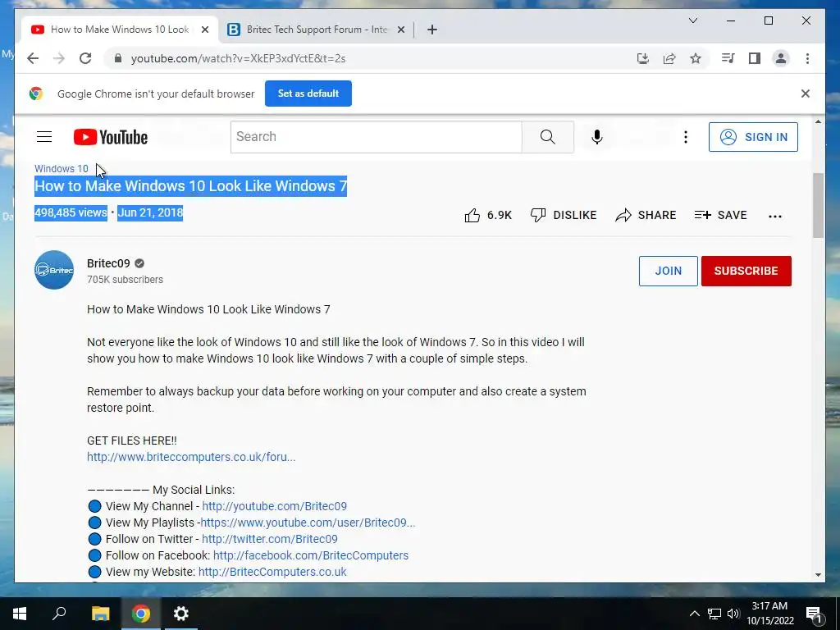Switch to the Britec Tech Support Forum tab

coord(316,30)
